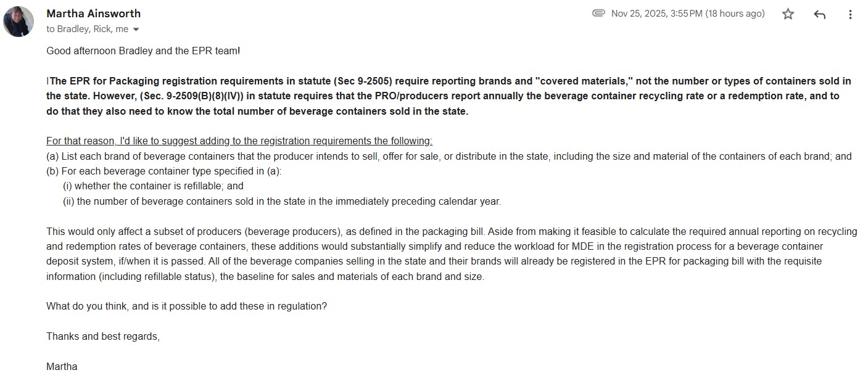Click the paperclip attachment icon
Screen dimensions: 868x378
[x=598, y=13]
